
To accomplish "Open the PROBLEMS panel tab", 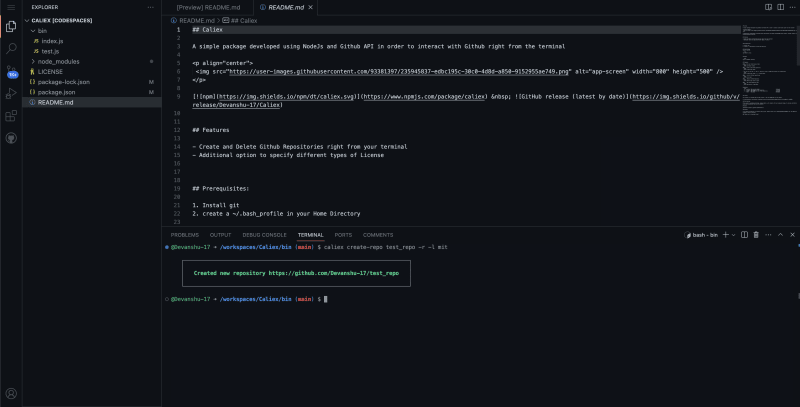I will (x=185, y=235).
